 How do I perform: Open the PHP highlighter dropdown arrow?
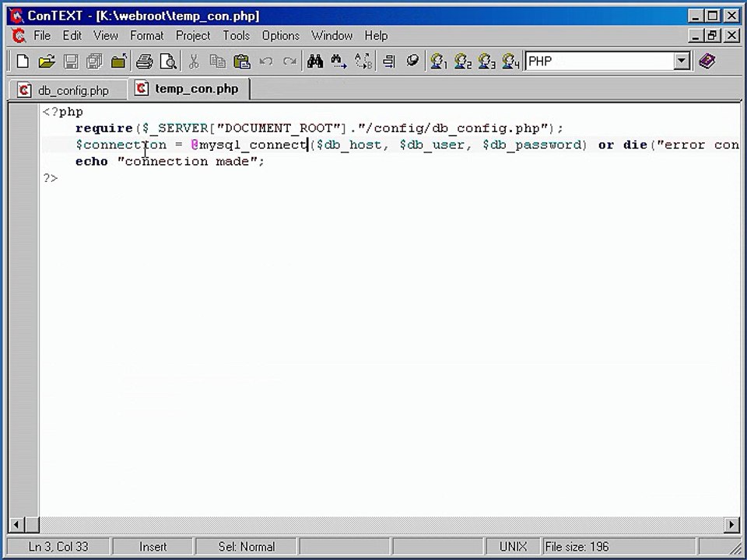point(682,61)
